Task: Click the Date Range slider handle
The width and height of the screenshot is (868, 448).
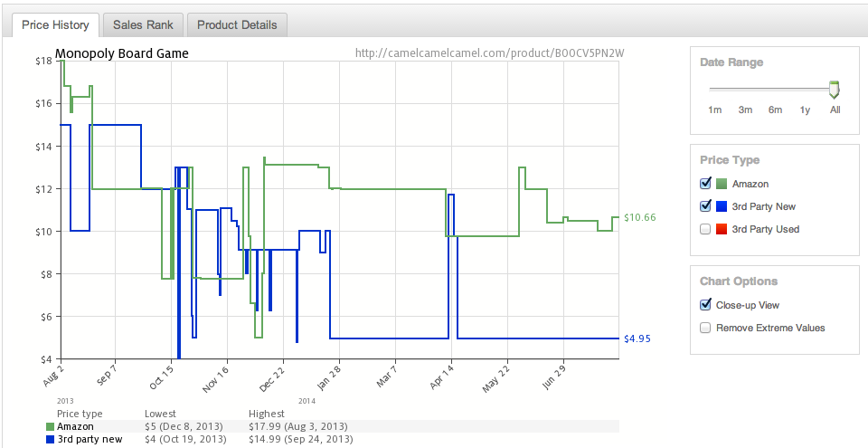Action: 835,90
